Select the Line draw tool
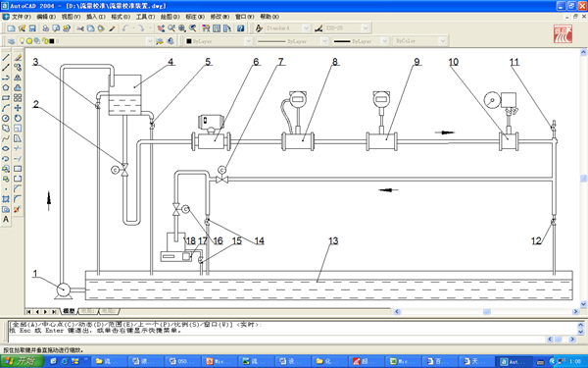 [6, 58]
